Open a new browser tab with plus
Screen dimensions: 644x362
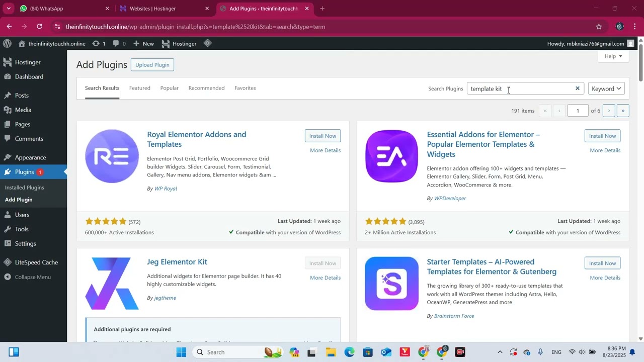(x=322, y=9)
